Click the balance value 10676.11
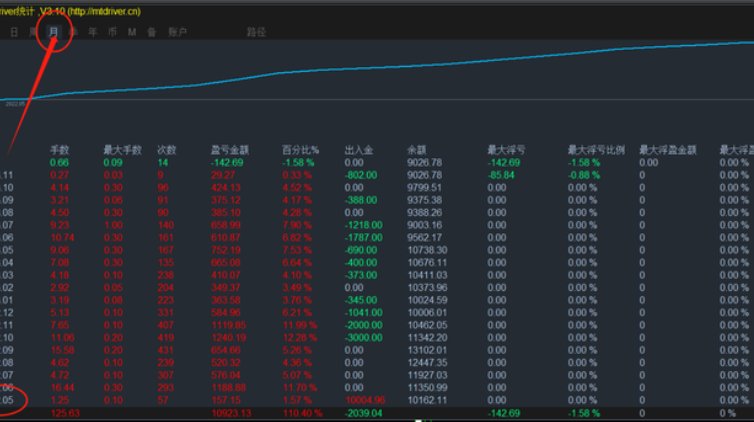The width and height of the screenshot is (754, 422). [x=427, y=262]
